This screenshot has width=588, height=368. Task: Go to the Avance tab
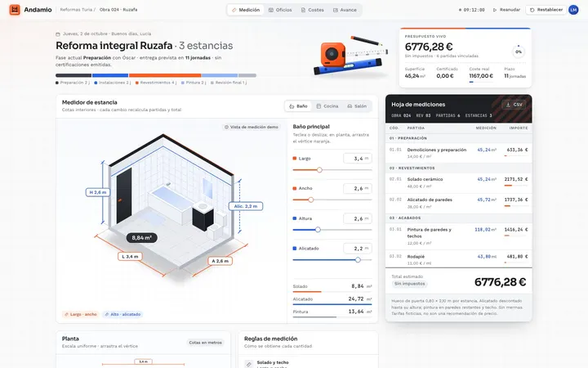click(x=345, y=10)
